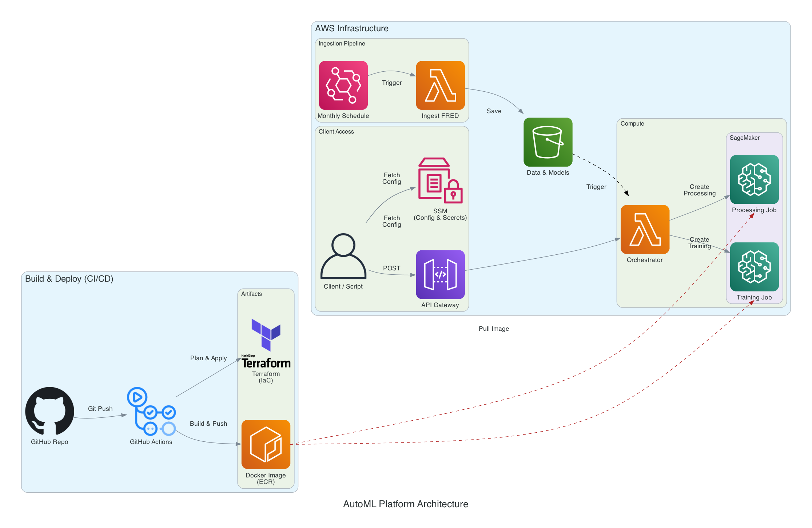Select the SSM Config & Secrets icon

click(x=440, y=180)
